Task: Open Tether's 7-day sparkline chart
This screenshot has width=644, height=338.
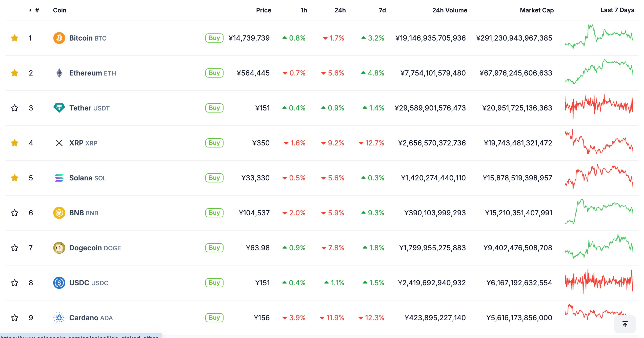Action: pos(599,107)
